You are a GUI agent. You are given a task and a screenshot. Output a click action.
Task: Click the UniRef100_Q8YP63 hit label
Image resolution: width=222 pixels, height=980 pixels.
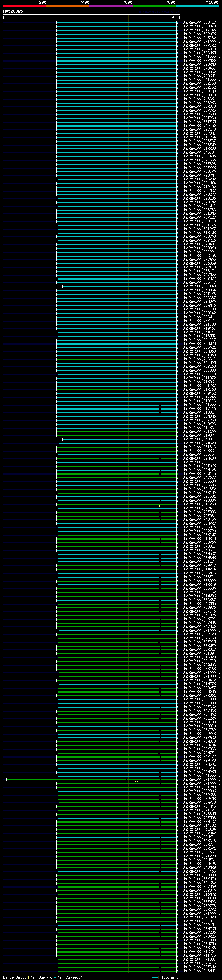coord(199,420)
